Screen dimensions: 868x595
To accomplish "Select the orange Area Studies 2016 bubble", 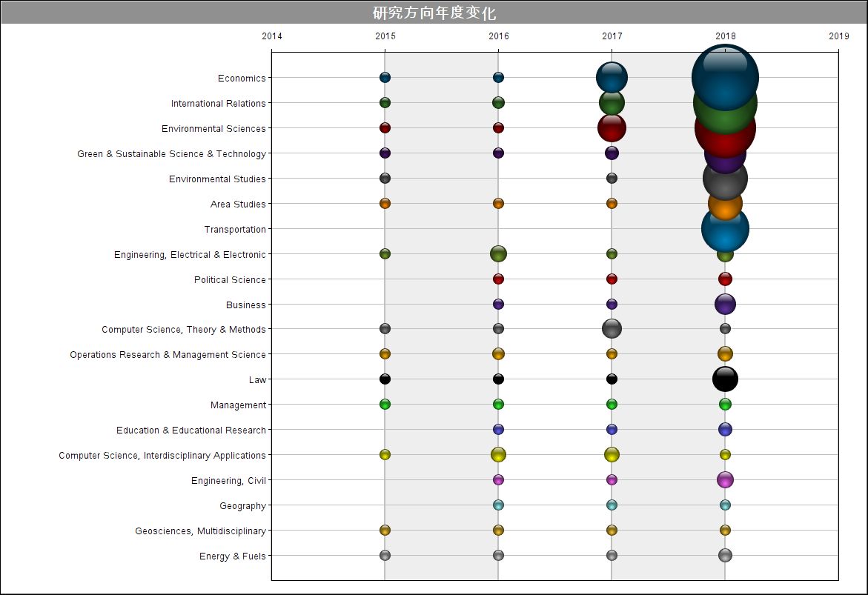I will pos(498,203).
